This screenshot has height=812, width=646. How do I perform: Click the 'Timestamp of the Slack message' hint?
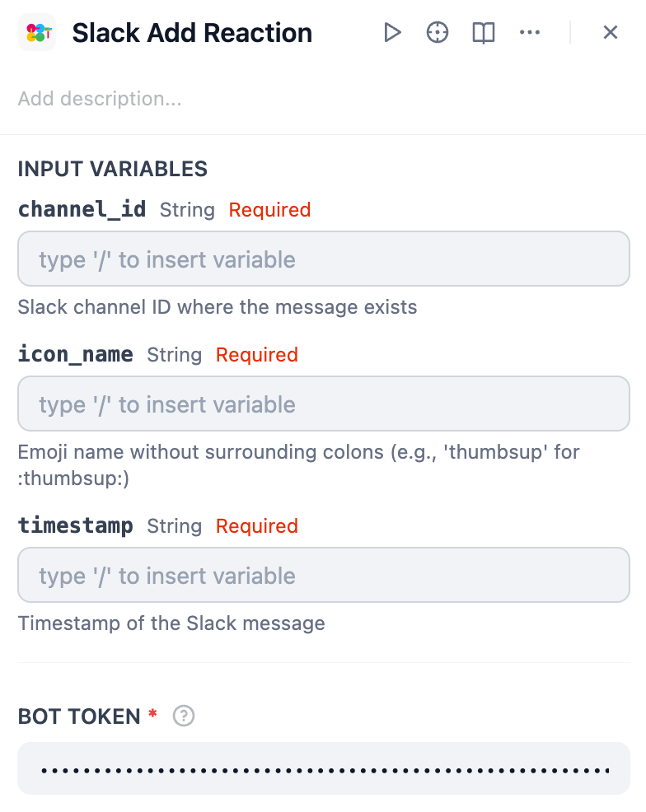point(171,623)
